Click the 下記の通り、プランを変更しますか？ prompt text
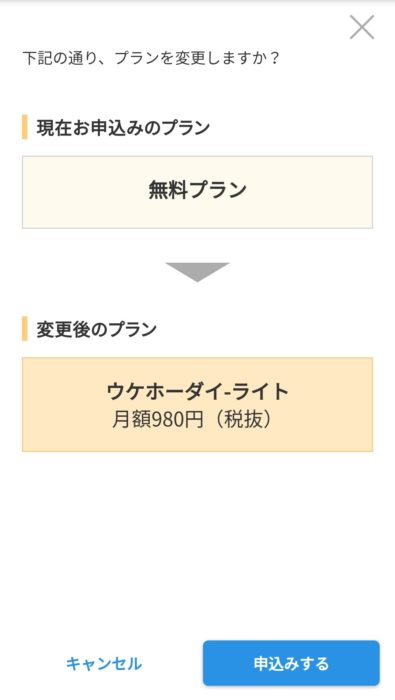The image size is (395, 700). [x=151, y=58]
